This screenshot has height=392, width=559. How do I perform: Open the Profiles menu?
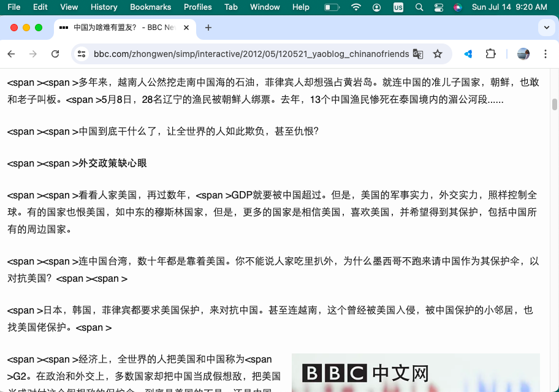(x=197, y=7)
